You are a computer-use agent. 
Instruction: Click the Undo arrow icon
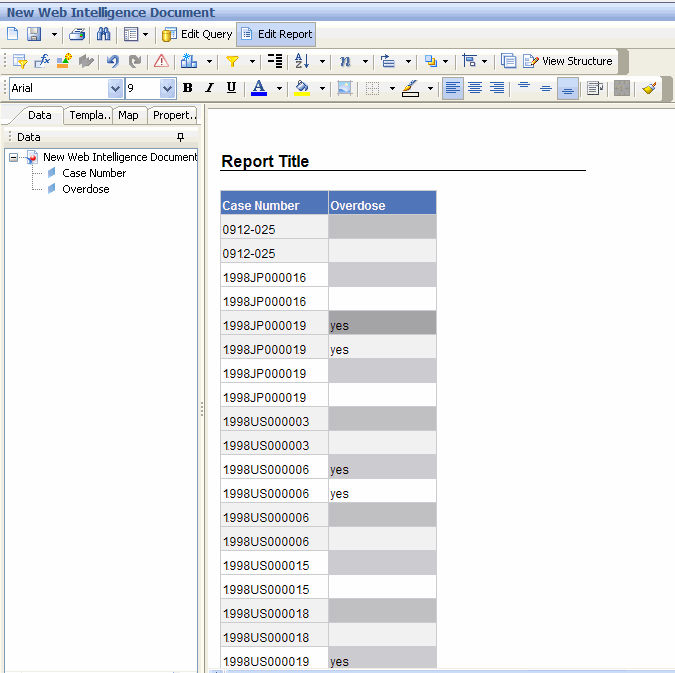113,61
